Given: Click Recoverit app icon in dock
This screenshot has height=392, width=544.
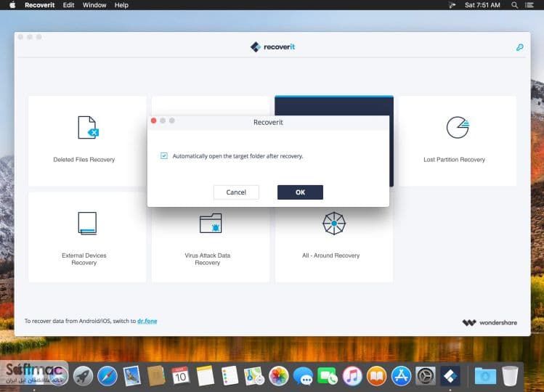Looking at the screenshot, I should (x=450, y=376).
